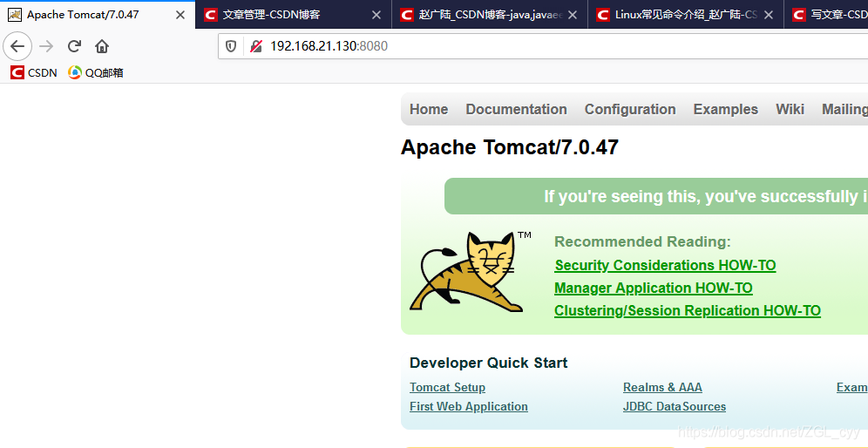
Task: Close the 文章管理-CSDN博客 tab
Action: [376, 15]
